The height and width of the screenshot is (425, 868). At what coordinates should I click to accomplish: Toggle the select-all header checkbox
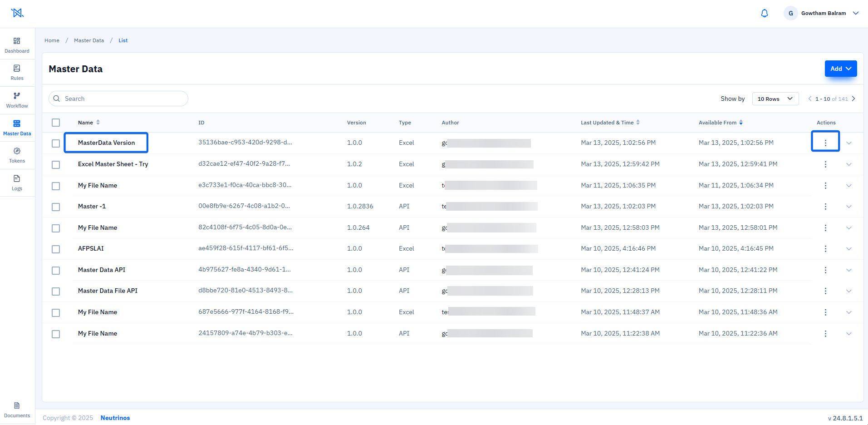56,123
